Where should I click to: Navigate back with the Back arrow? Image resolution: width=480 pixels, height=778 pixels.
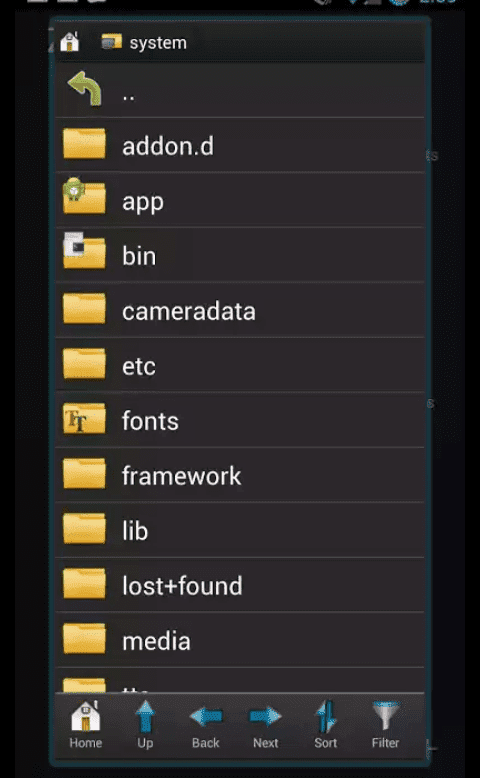click(206, 724)
